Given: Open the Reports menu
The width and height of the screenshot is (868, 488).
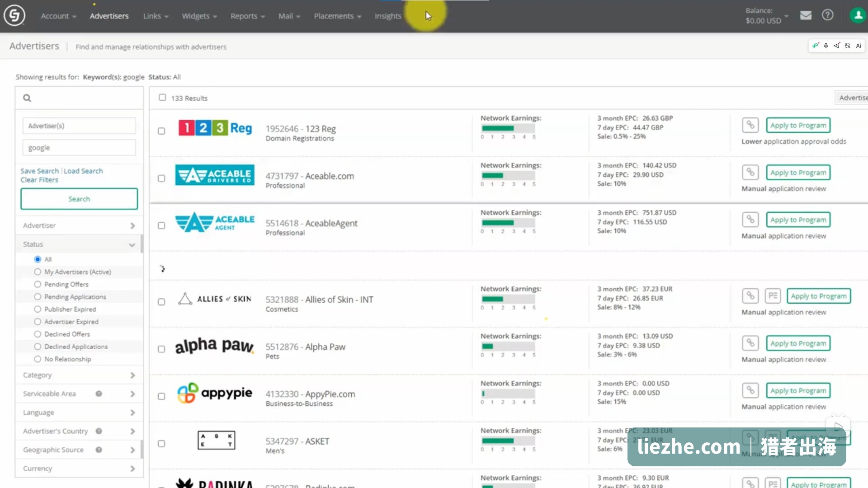Looking at the screenshot, I should tap(248, 16).
